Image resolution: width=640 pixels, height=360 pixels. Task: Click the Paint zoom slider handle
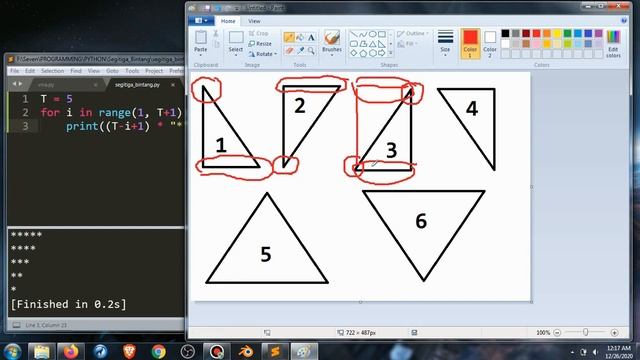[x=586, y=333]
